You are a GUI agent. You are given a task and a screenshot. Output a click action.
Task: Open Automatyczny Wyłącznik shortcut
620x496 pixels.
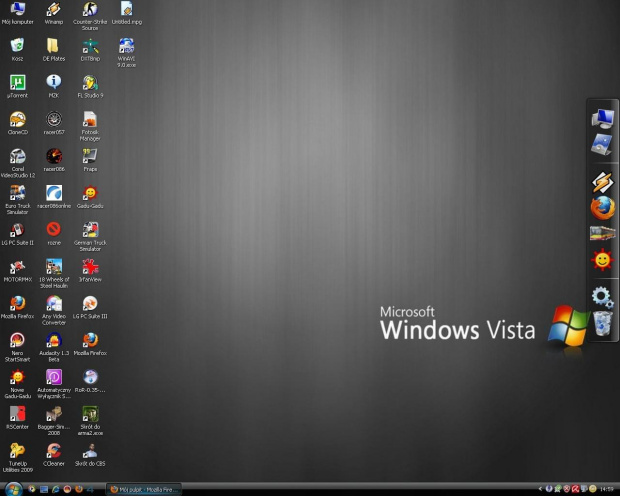click(x=54, y=384)
